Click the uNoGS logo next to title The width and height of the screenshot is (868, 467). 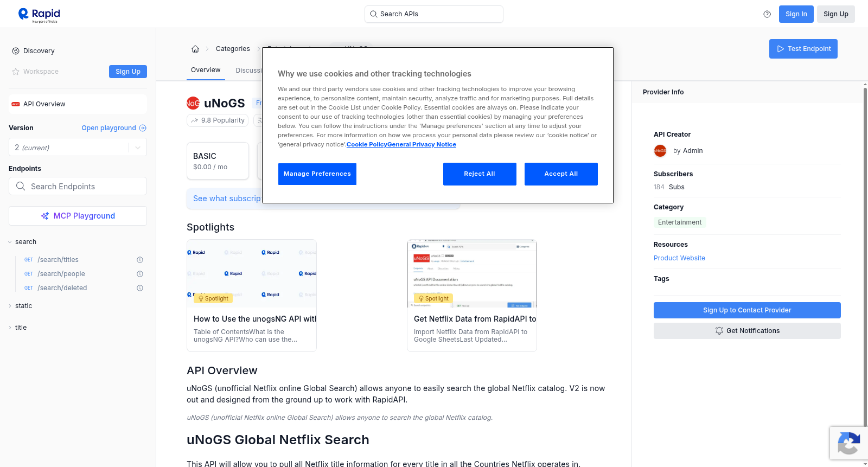click(x=193, y=103)
